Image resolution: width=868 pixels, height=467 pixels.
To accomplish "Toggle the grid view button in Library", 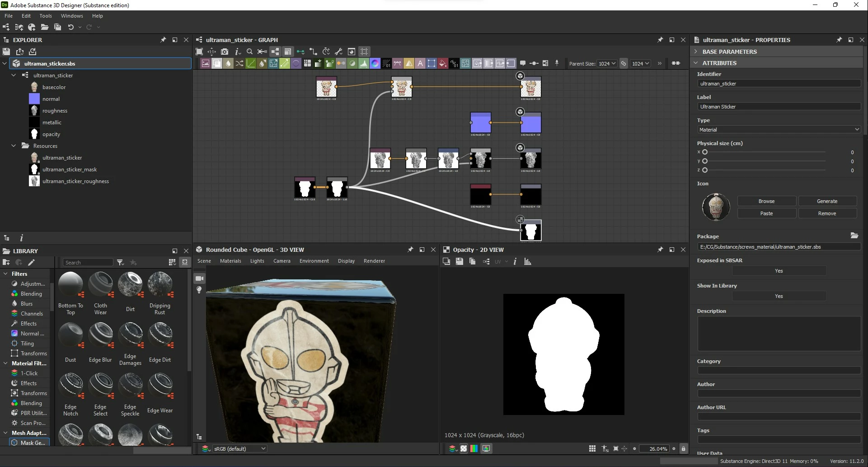I will click(x=172, y=262).
